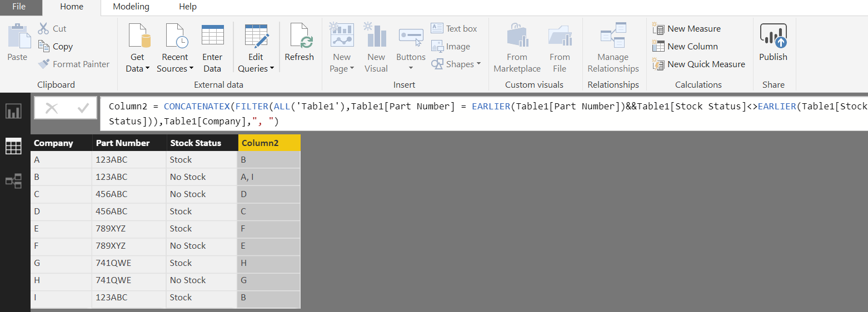This screenshot has width=868, height=312.
Task: Click Part Number cell in Company D row
Action: [x=129, y=212]
